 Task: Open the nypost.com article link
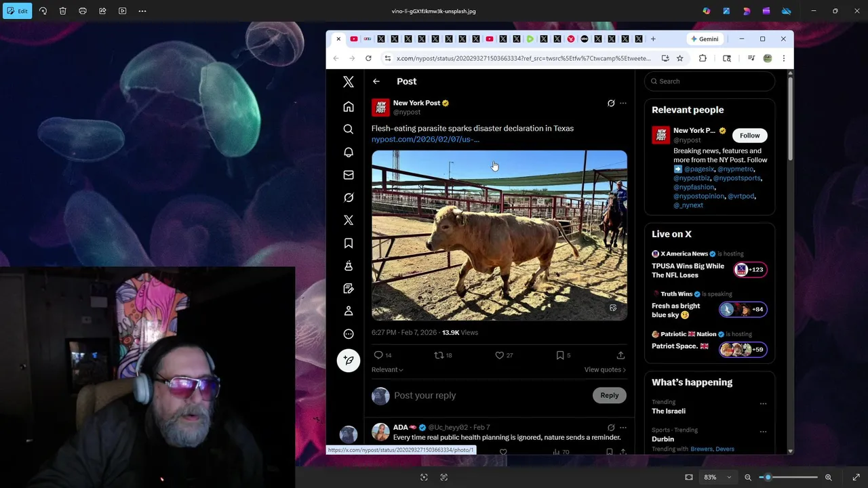[x=425, y=139]
